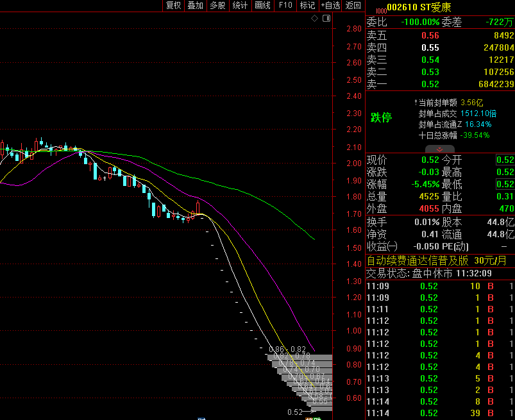
Task: Click the boxed 最低 0.52 value
Action: 505,184
